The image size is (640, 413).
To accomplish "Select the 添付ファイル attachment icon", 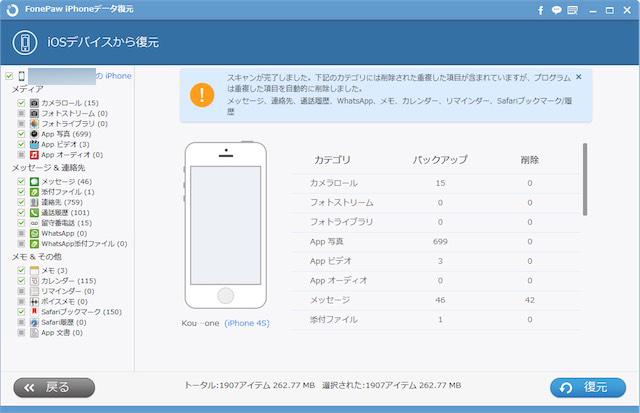I will click(x=34, y=192).
